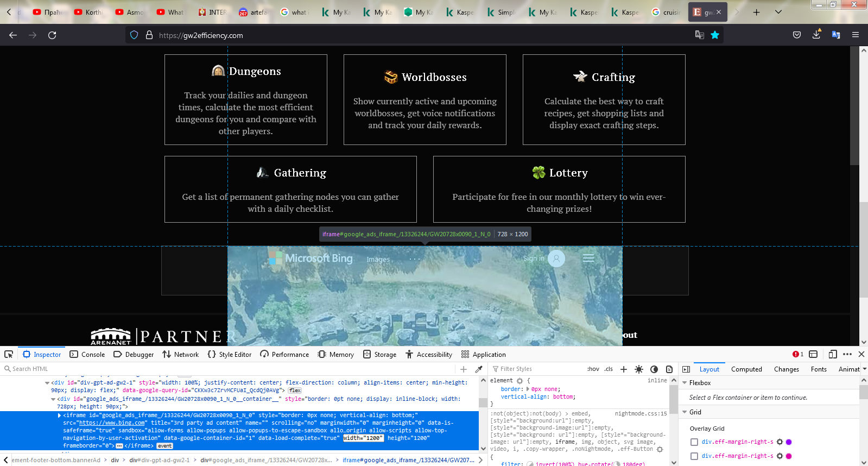
Task: Bookmark star icon in address bar
Action: coord(715,35)
